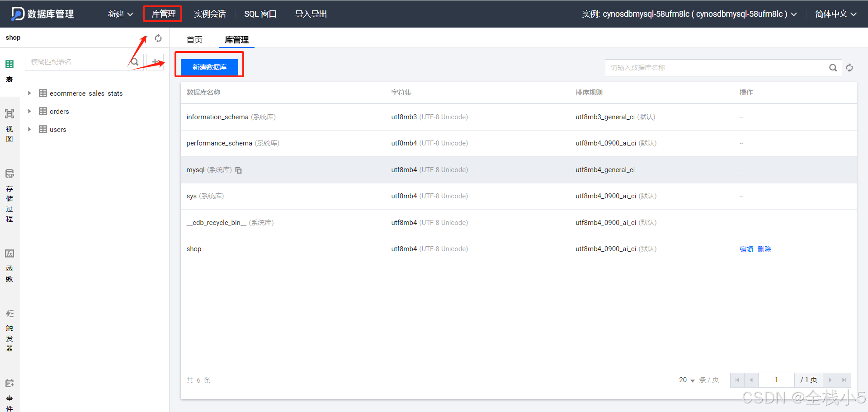
Task: Refresh the shop sidebar tree
Action: [158, 38]
